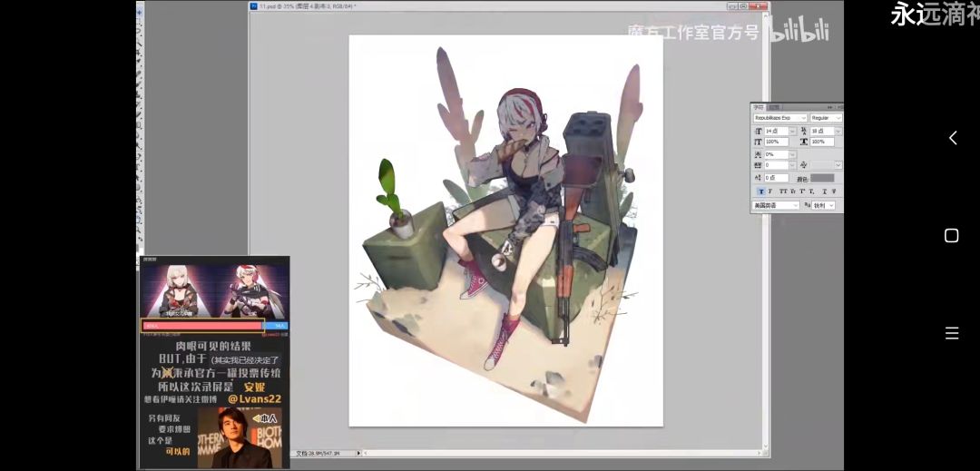
Task: Click the leading icon
Action: click(x=804, y=131)
